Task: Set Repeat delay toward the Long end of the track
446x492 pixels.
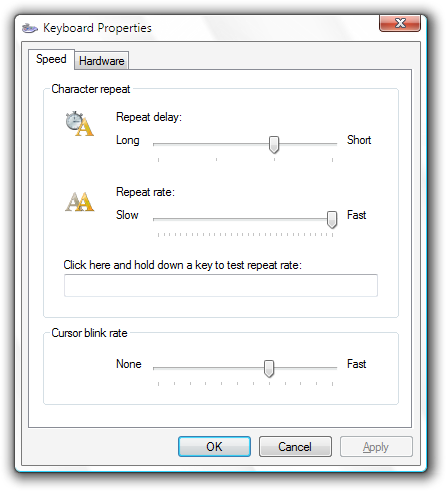Action: [167, 144]
